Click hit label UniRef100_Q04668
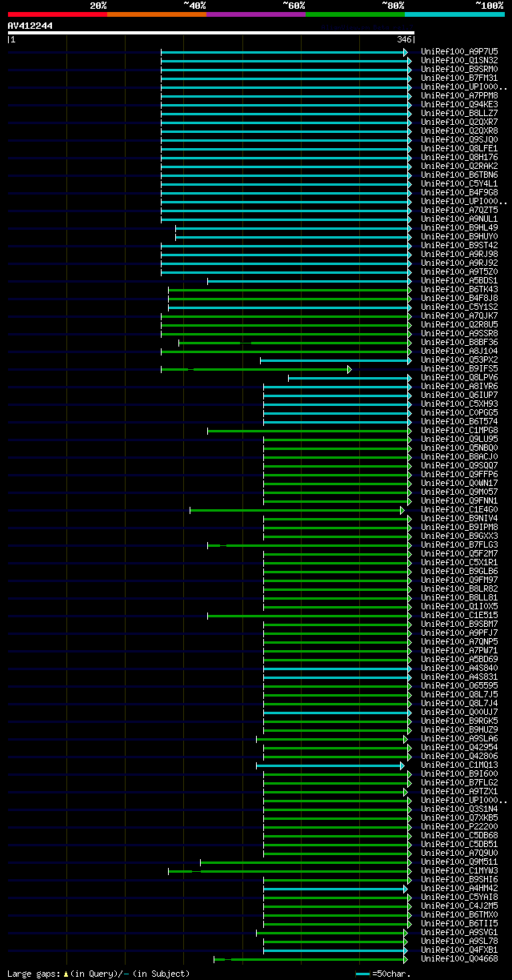The width and height of the screenshot is (512, 980). coord(459,958)
